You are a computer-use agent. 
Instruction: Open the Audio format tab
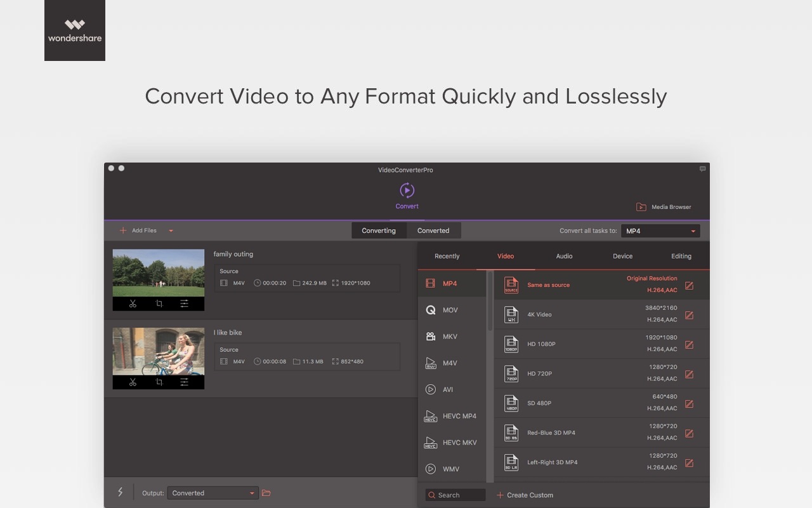click(x=564, y=256)
